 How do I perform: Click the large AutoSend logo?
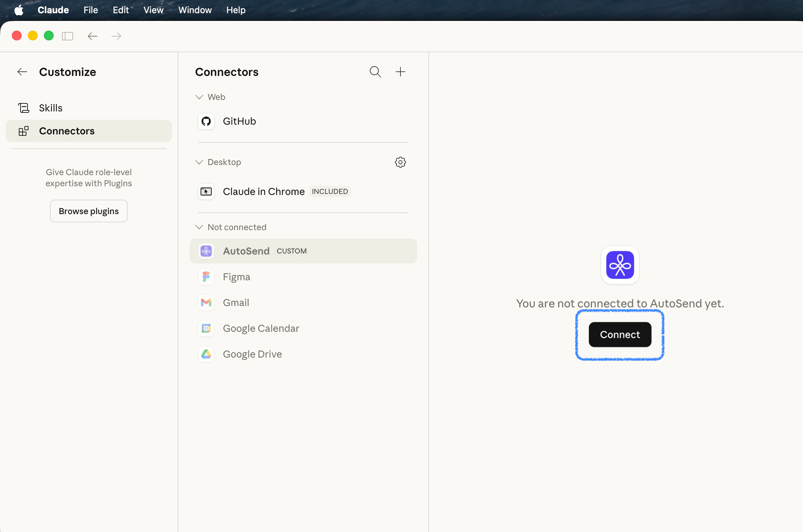620,265
